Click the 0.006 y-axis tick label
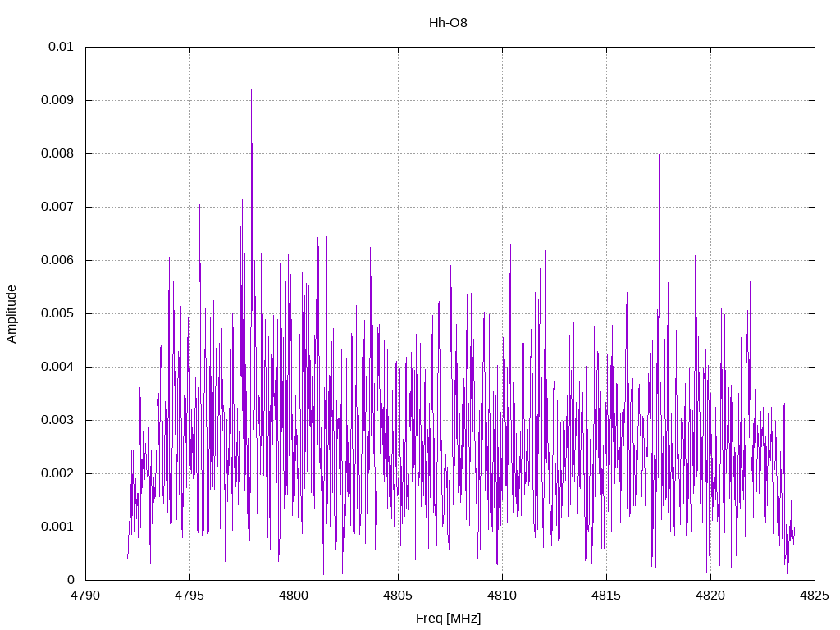 57,260
